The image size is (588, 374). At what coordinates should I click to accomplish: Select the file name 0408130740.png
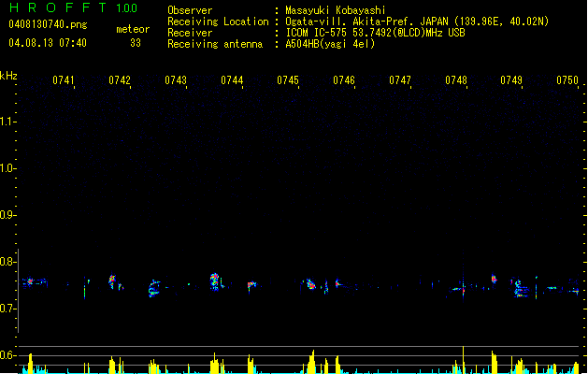(48, 24)
